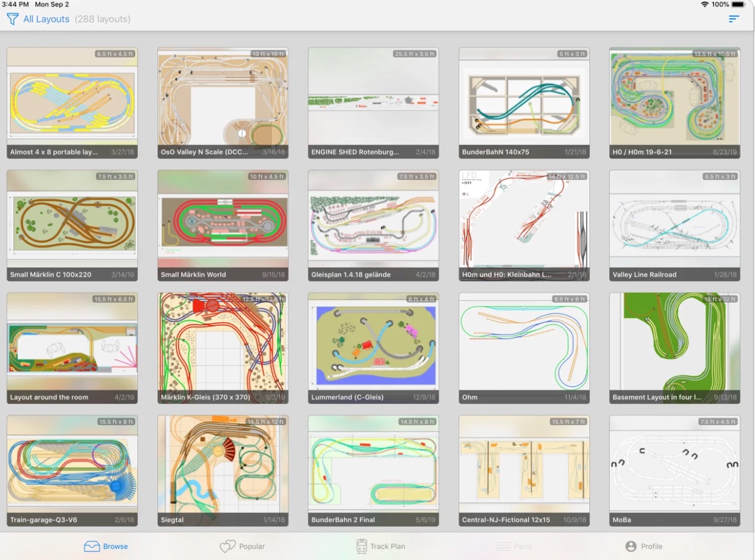Tap the 5 ft x 3 ft size label
This screenshot has width=755, height=560.
pos(571,54)
